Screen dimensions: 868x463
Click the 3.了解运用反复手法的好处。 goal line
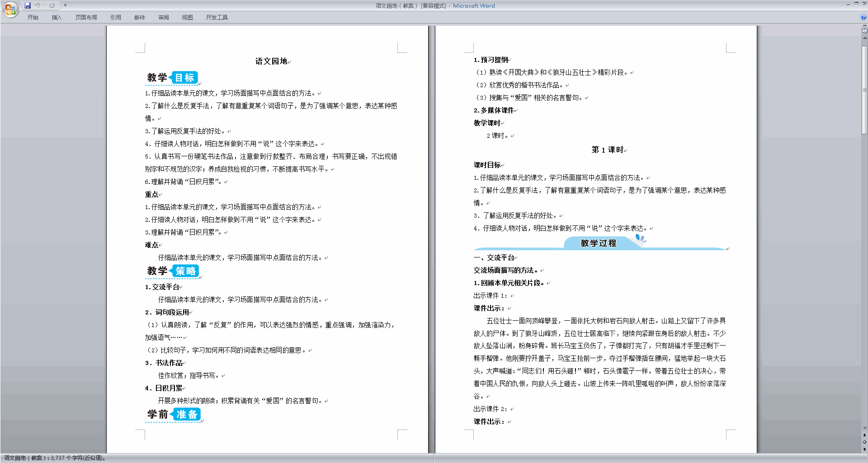185,131
